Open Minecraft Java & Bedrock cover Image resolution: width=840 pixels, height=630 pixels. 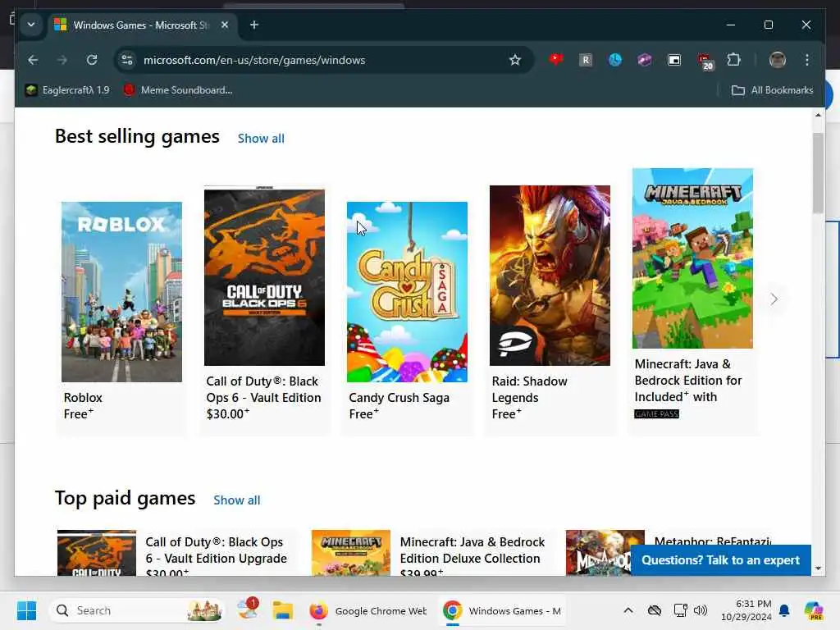[692, 258]
